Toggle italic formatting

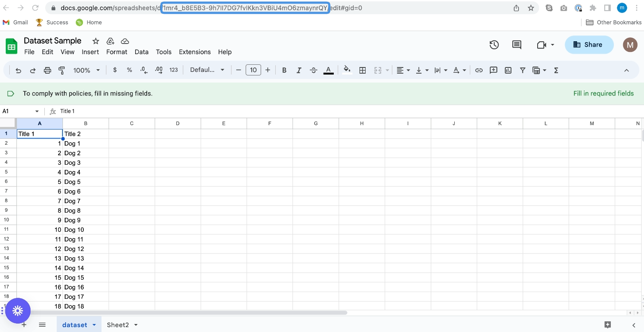point(299,70)
